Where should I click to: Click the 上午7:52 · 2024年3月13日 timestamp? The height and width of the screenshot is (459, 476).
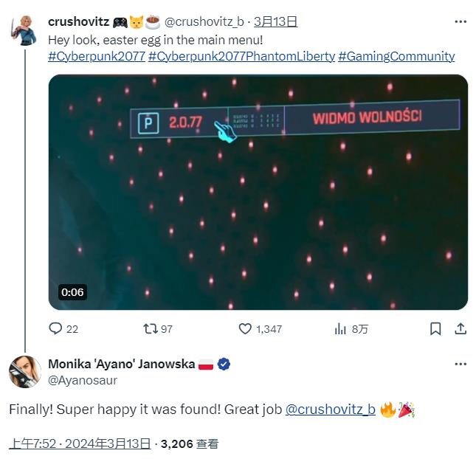click(80, 444)
